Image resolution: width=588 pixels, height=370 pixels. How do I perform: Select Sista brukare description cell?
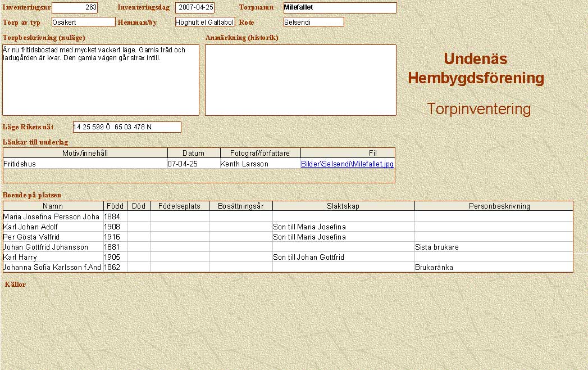(x=493, y=247)
